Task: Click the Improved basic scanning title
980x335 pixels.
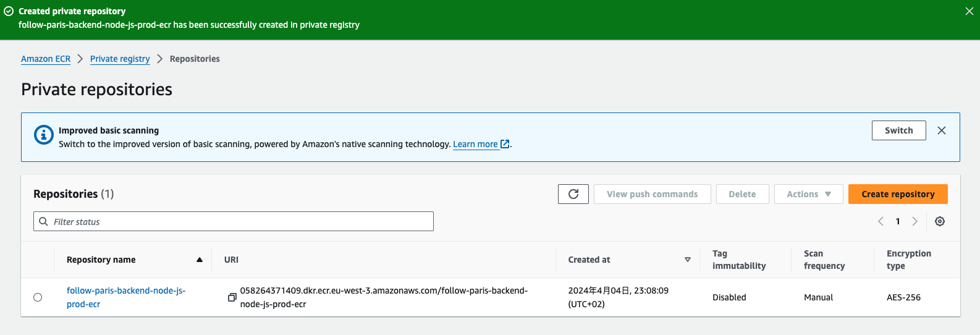Action: [109, 130]
